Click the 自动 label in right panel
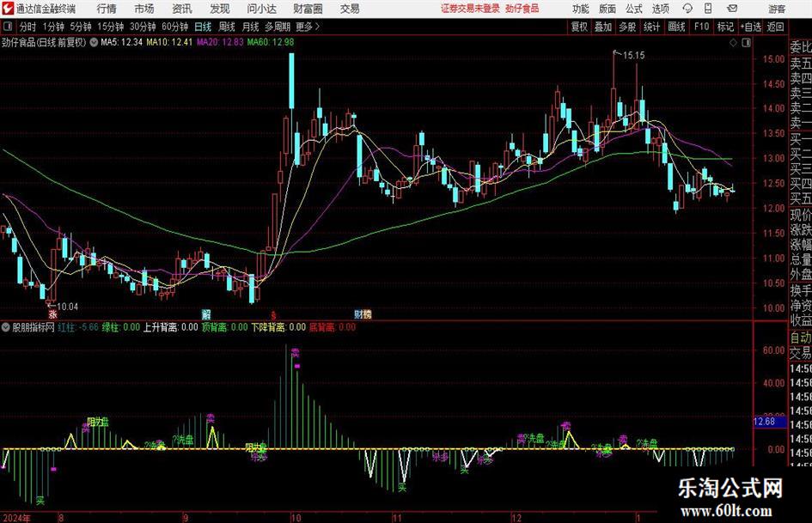Image resolution: width=812 pixels, height=523 pixels. coord(801,338)
